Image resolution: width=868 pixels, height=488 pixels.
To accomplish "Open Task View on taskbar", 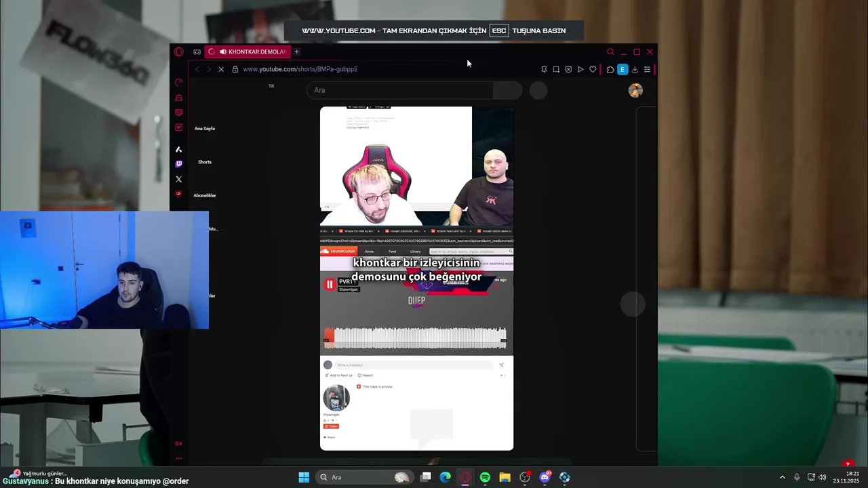I will [x=426, y=477].
